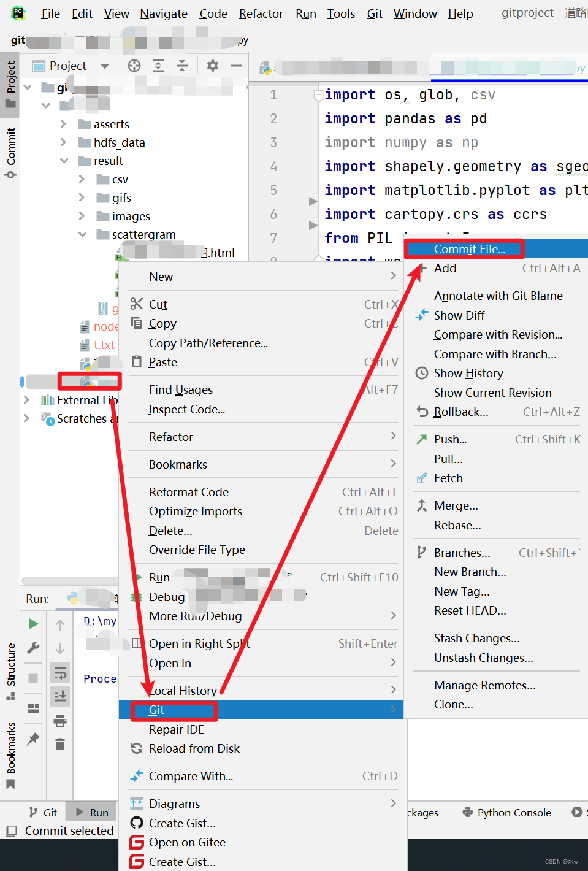
Task: Clear all console output trash icon
Action: (60, 745)
